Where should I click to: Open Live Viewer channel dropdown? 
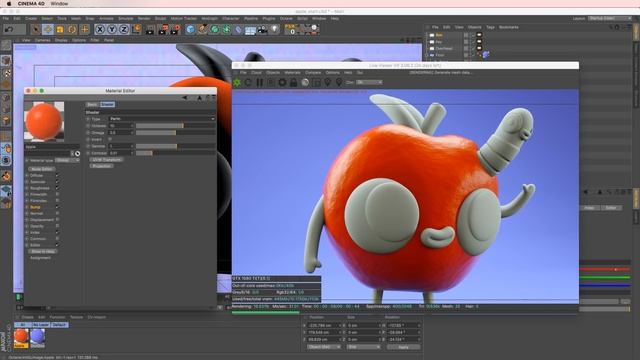pyautogui.click(x=369, y=82)
